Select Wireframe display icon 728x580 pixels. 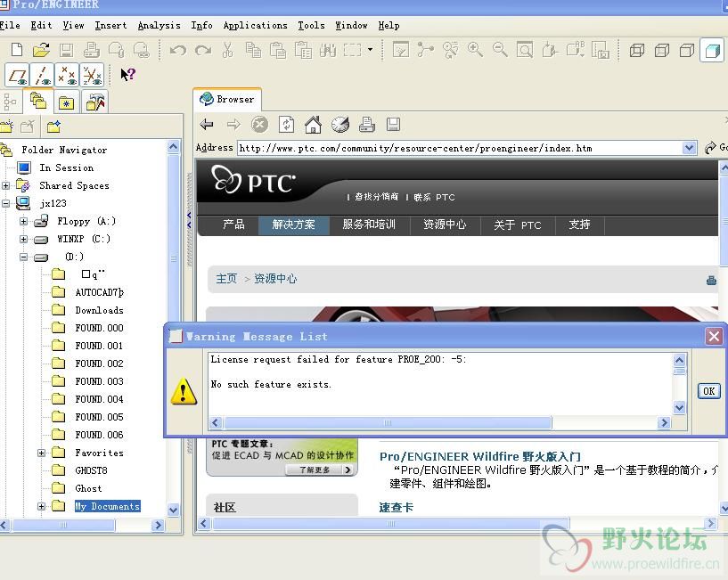(x=636, y=50)
